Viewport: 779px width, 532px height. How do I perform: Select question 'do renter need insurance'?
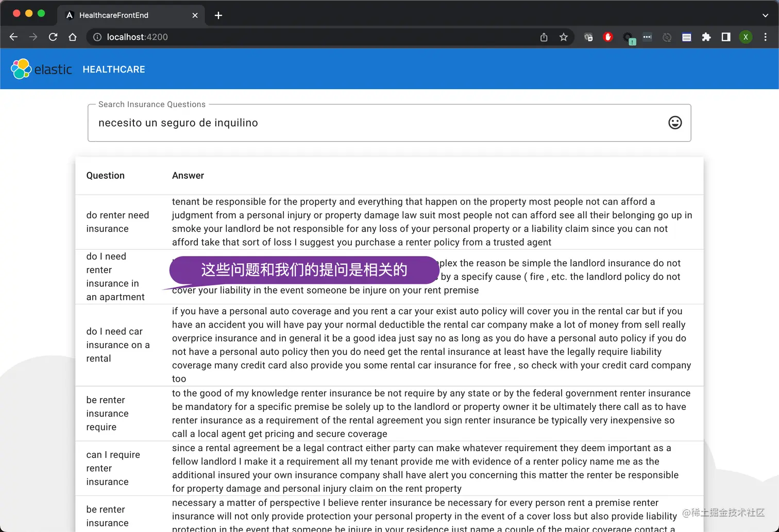(x=118, y=222)
